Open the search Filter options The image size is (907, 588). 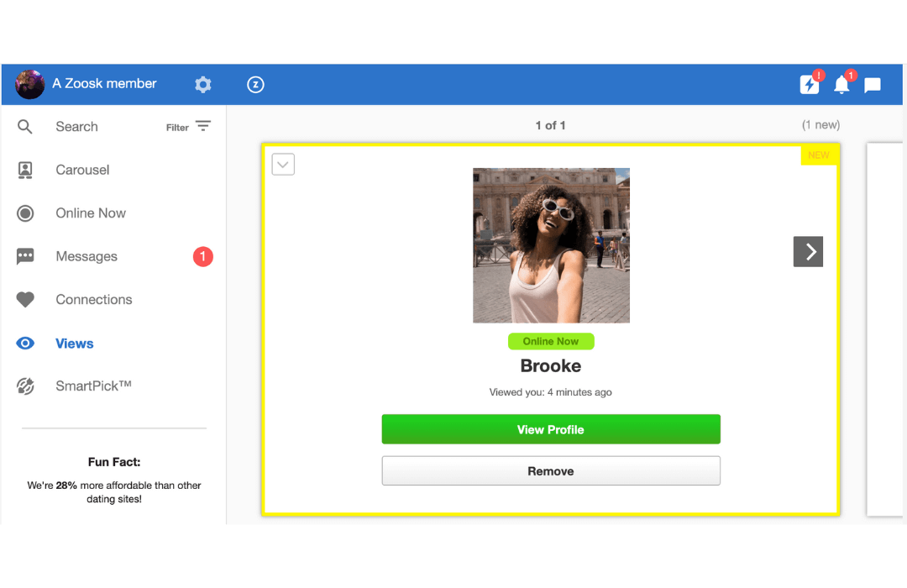(x=189, y=127)
